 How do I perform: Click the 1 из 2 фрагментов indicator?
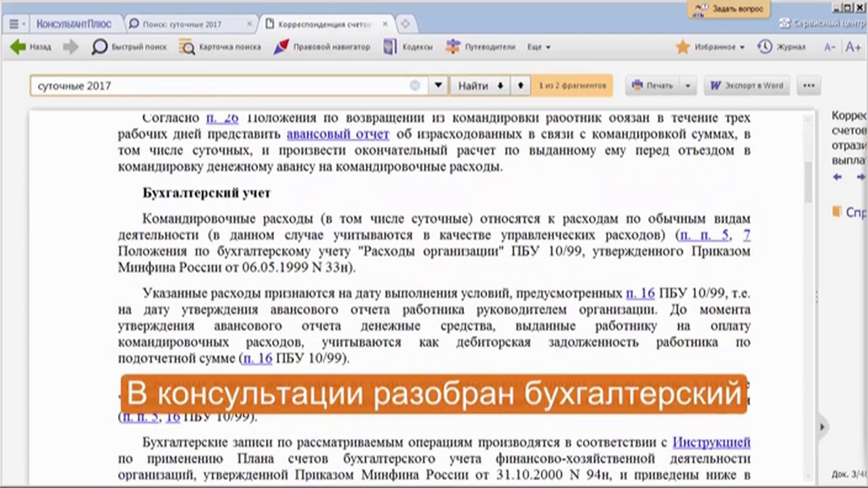pos(572,85)
